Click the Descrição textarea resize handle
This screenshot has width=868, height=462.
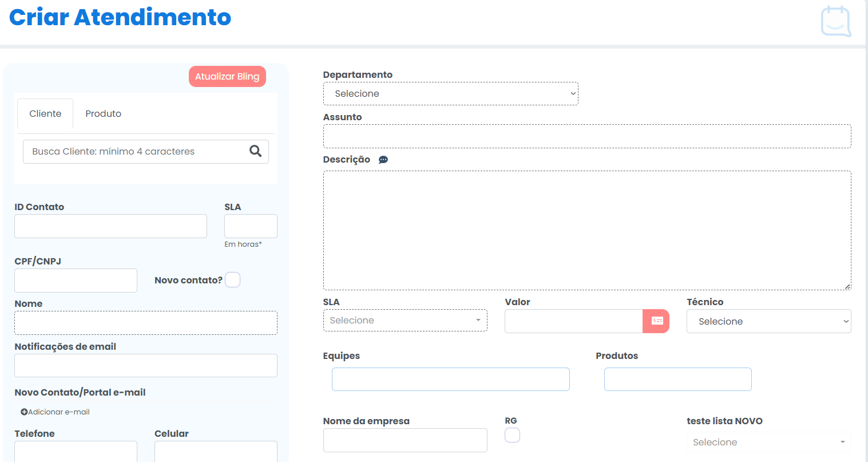click(x=847, y=286)
